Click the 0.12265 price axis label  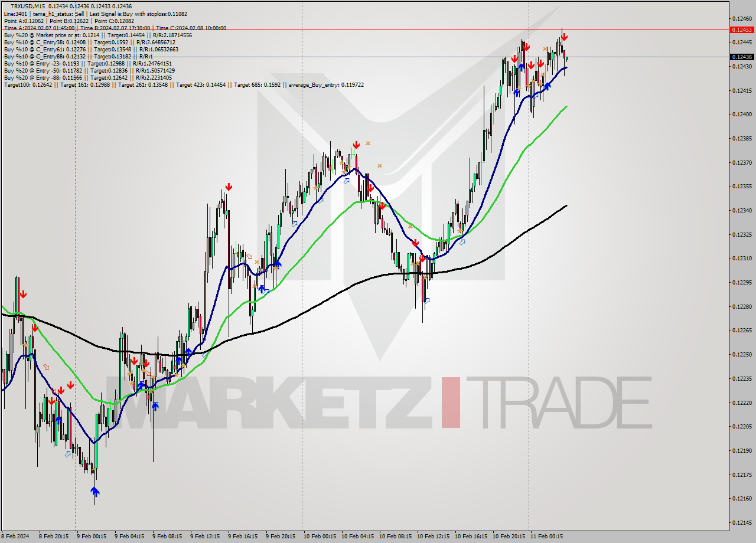pyautogui.click(x=741, y=331)
